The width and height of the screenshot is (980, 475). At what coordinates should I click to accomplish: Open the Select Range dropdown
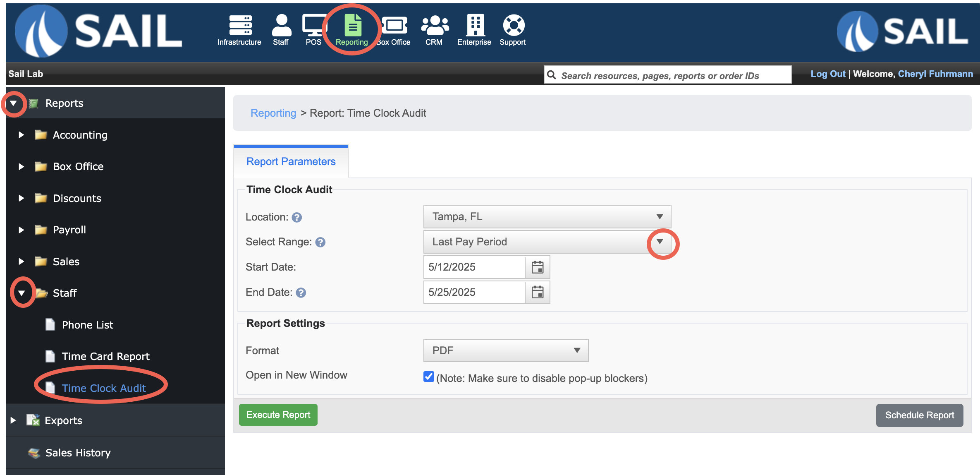547,242
